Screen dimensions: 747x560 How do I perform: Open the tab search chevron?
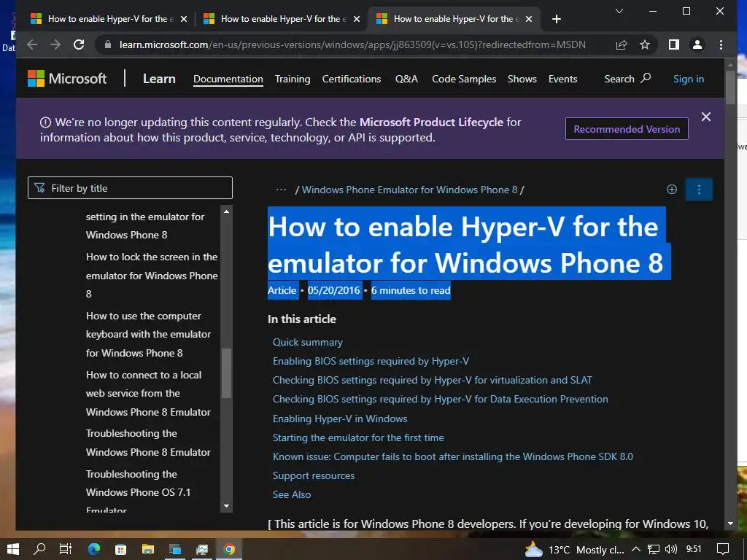(619, 11)
